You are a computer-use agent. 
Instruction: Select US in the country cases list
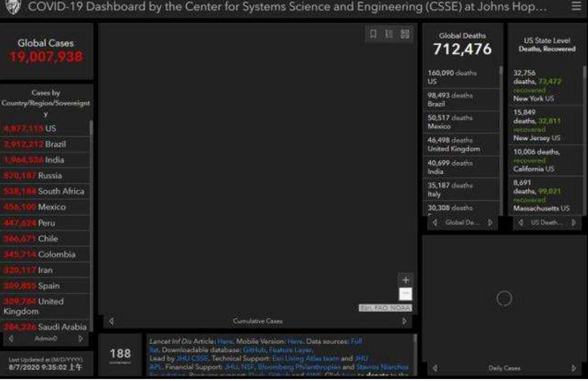click(x=45, y=129)
